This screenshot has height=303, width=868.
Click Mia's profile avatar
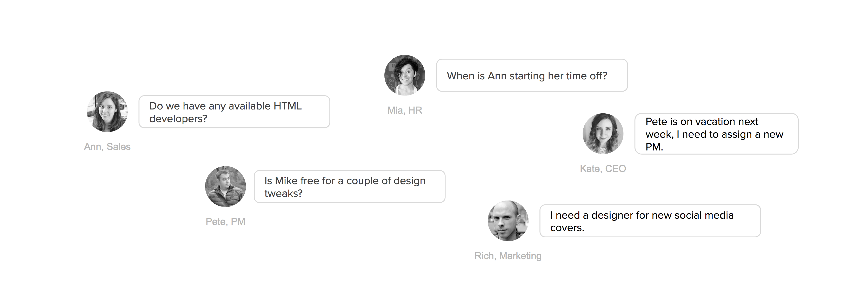coord(405,75)
